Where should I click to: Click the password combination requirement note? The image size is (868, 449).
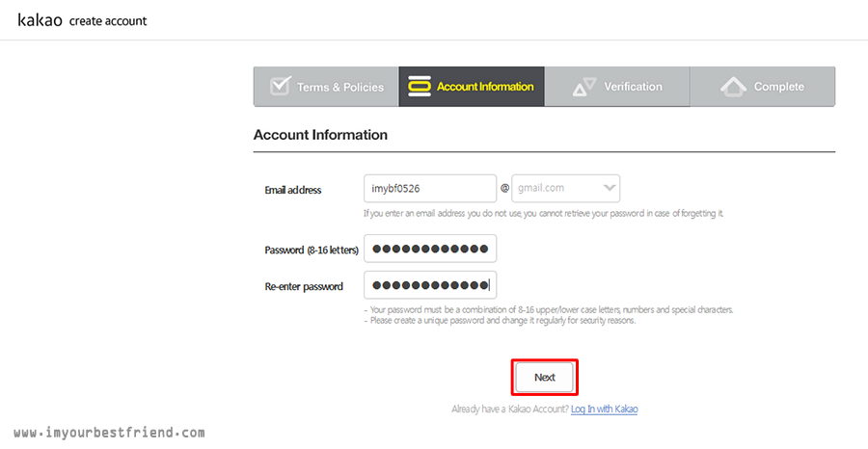549,309
